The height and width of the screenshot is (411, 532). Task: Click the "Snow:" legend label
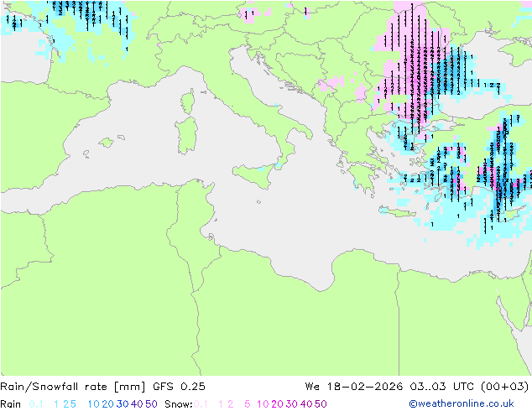179,404
